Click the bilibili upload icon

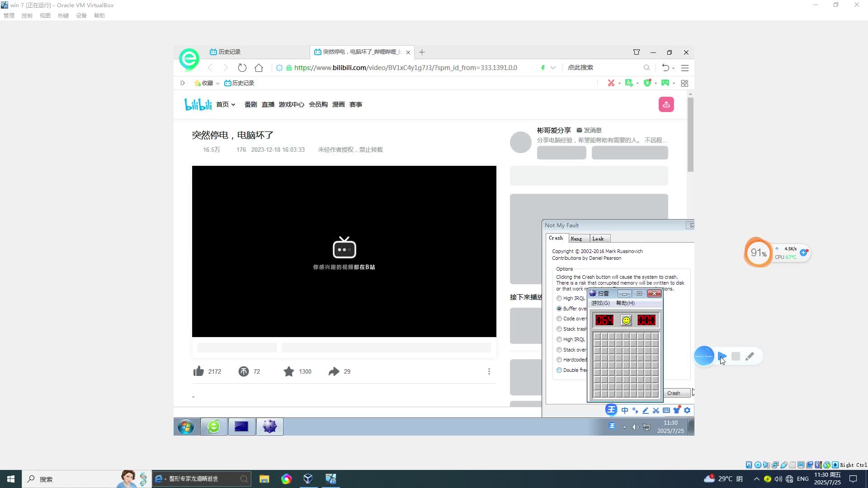click(666, 104)
